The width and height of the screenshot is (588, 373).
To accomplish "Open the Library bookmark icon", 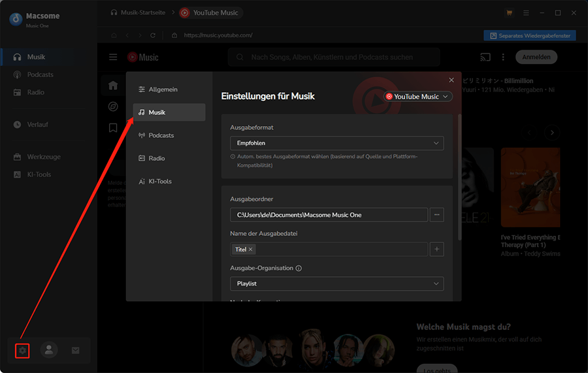I will coord(113,128).
